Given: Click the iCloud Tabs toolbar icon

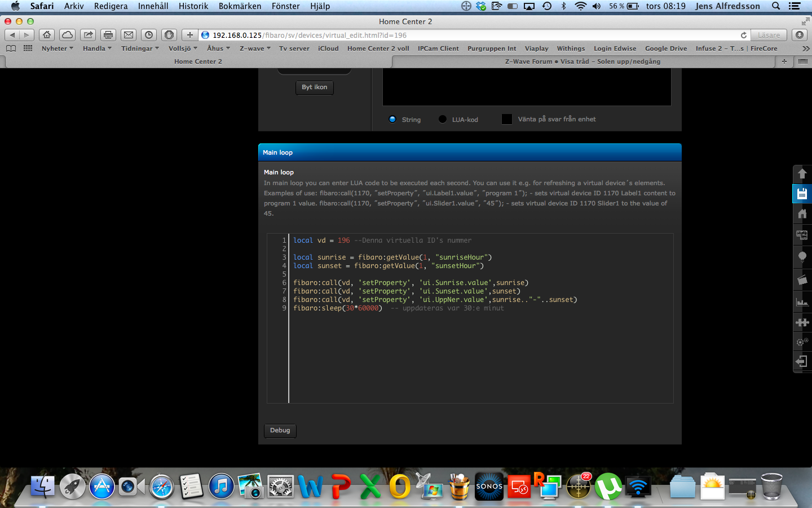Looking at the screenshot, I should (67, 35).
